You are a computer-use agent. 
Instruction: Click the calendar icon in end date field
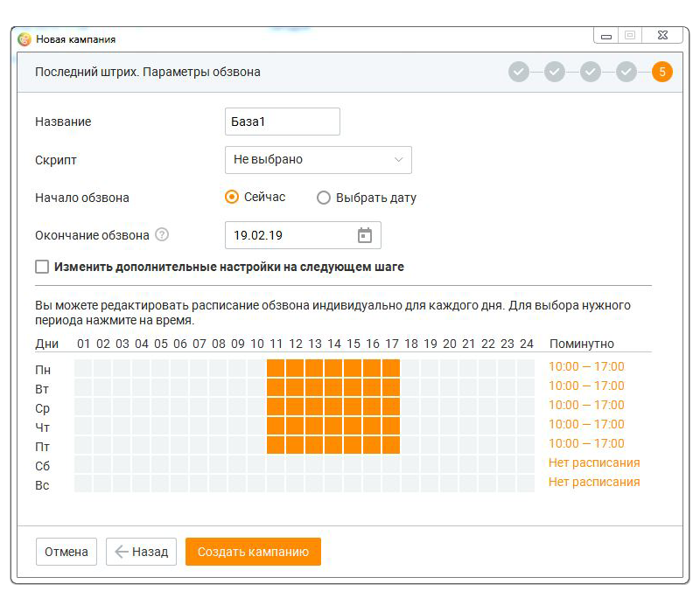pyautogui.click(x=365, y=235)
